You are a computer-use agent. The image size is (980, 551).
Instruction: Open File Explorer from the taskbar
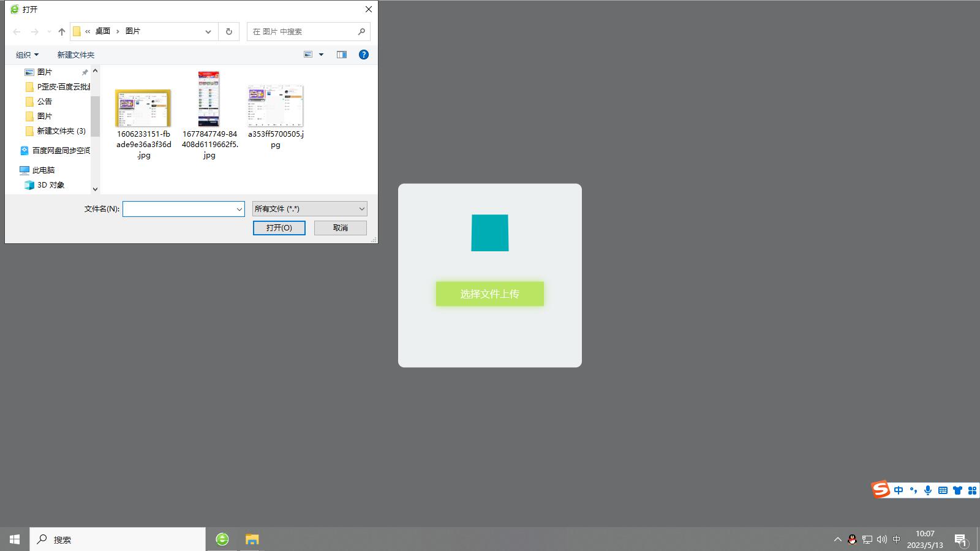click(x=252, y=539)
